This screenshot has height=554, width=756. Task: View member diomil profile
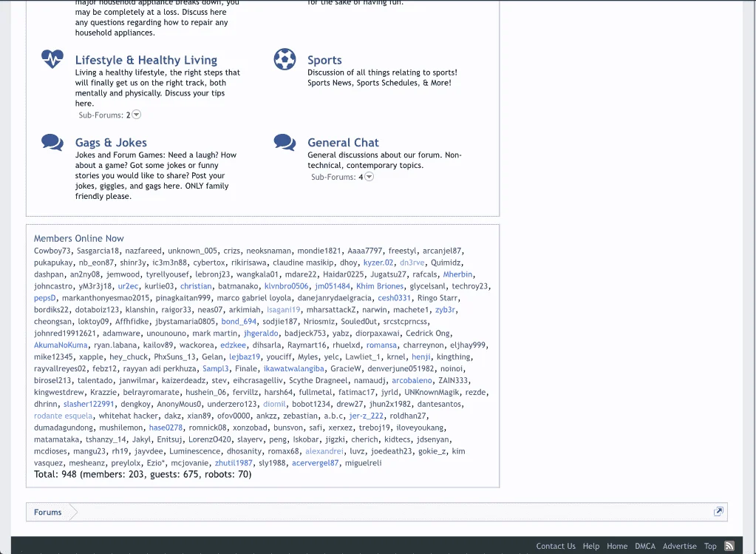coord(274,404)
